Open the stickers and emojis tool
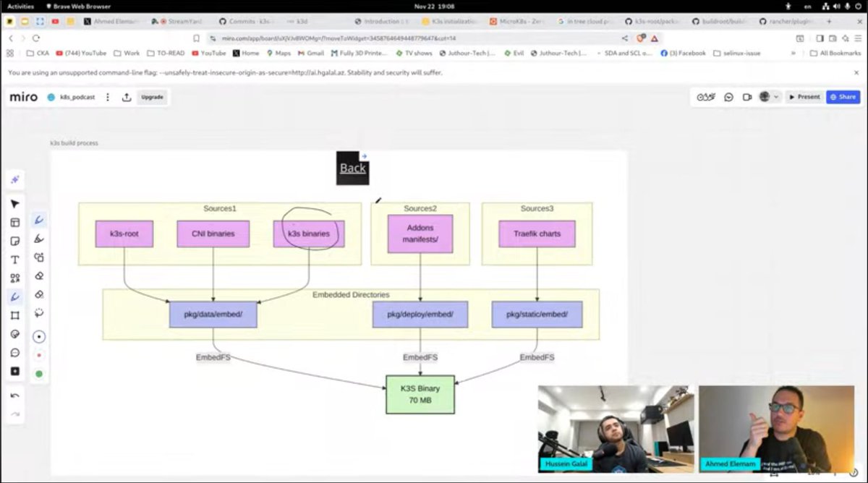This screenshot has width=868, height=483. [x=14, y=334]
